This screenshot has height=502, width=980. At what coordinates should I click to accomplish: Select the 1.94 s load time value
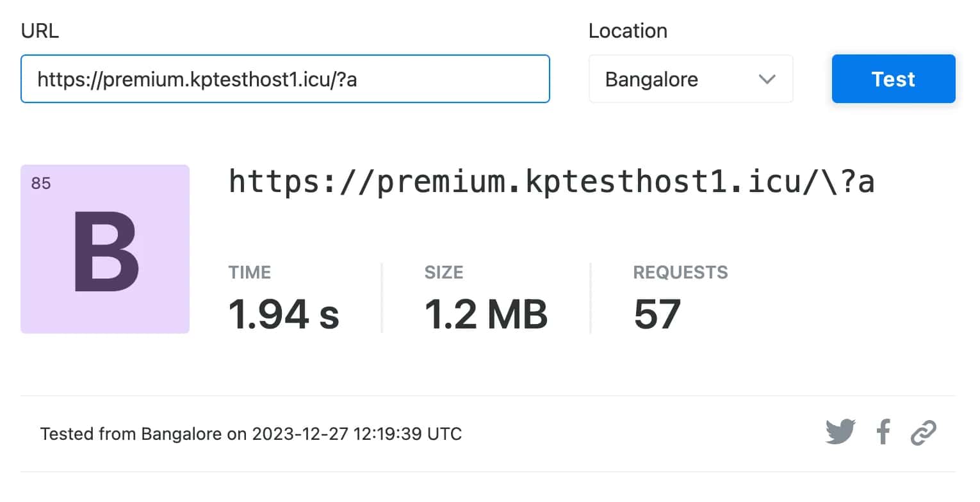(284, 314)
